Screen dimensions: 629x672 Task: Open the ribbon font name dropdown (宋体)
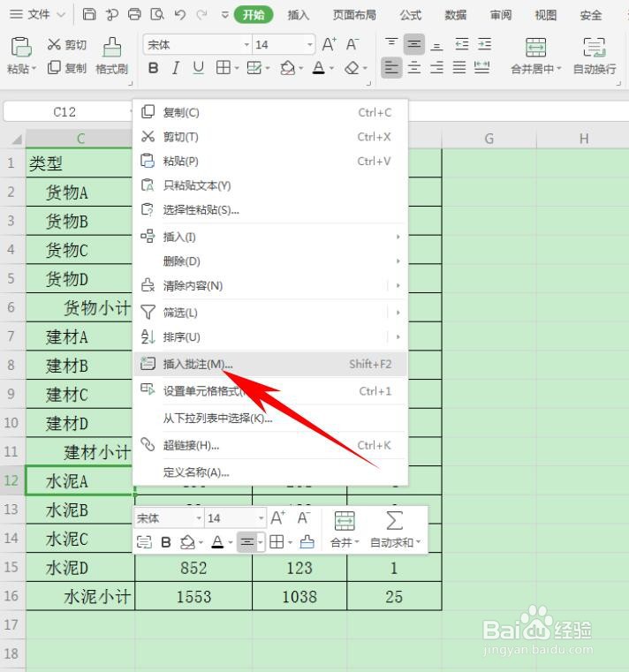point(246,44)
